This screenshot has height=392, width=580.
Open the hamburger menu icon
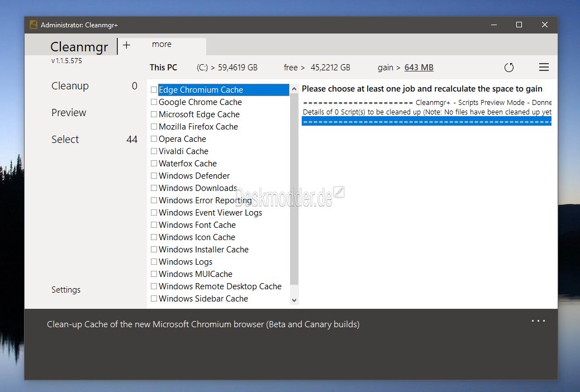[544, 67]
